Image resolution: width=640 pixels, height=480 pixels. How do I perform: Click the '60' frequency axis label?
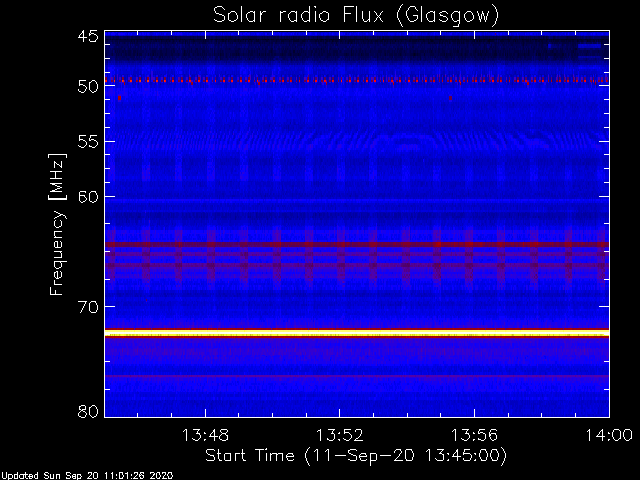click(x=88, y=196)
